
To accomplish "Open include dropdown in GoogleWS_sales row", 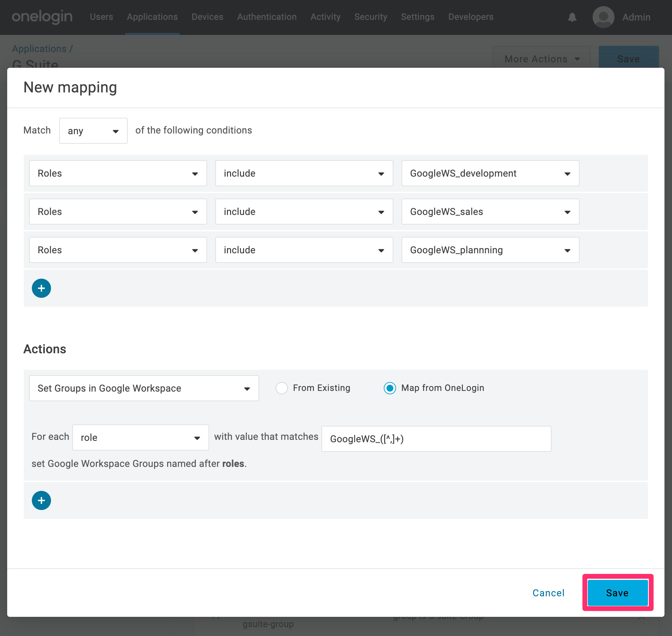I will (x=304, y=212).
